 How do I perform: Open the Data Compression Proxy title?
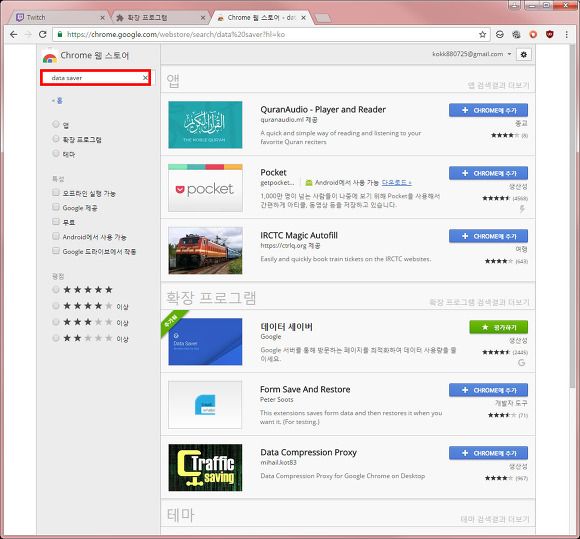(x=308, y=452)
